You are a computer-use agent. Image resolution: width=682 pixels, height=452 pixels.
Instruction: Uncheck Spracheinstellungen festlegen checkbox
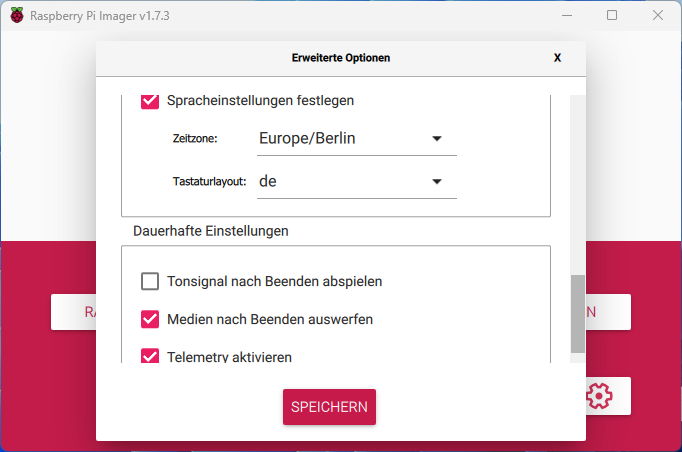(150, 100)
